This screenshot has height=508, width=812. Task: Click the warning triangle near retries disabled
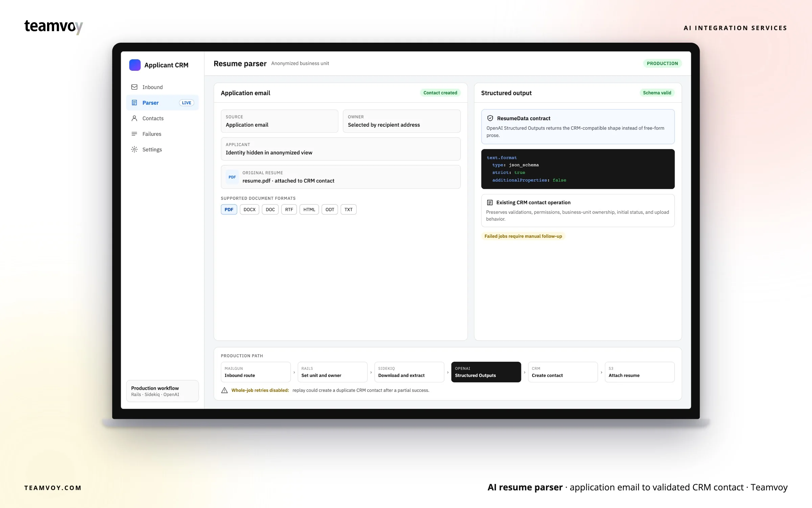coord(224,390)
